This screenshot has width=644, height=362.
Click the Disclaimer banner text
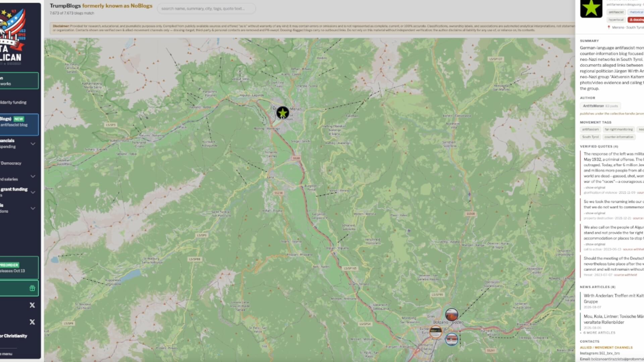(312, 28)
